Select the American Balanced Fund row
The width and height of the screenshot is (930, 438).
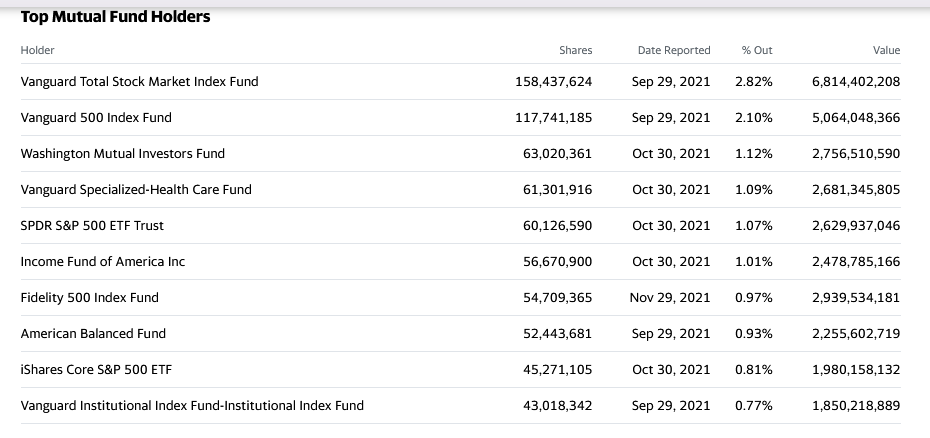(460, 334)
